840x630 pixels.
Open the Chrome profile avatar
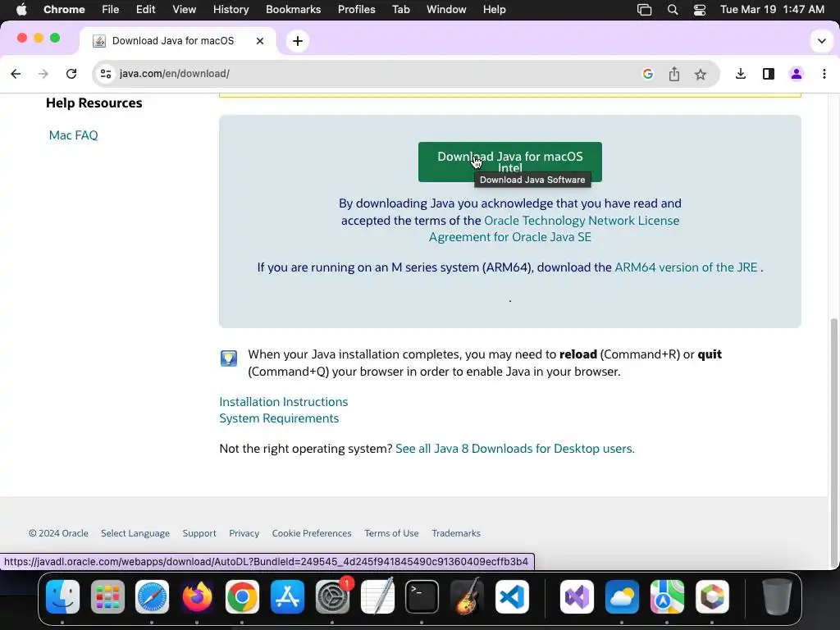coord(796,74)
